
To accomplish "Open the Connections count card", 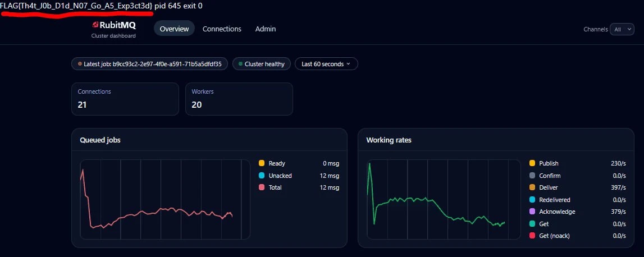I will coord(125,99).
